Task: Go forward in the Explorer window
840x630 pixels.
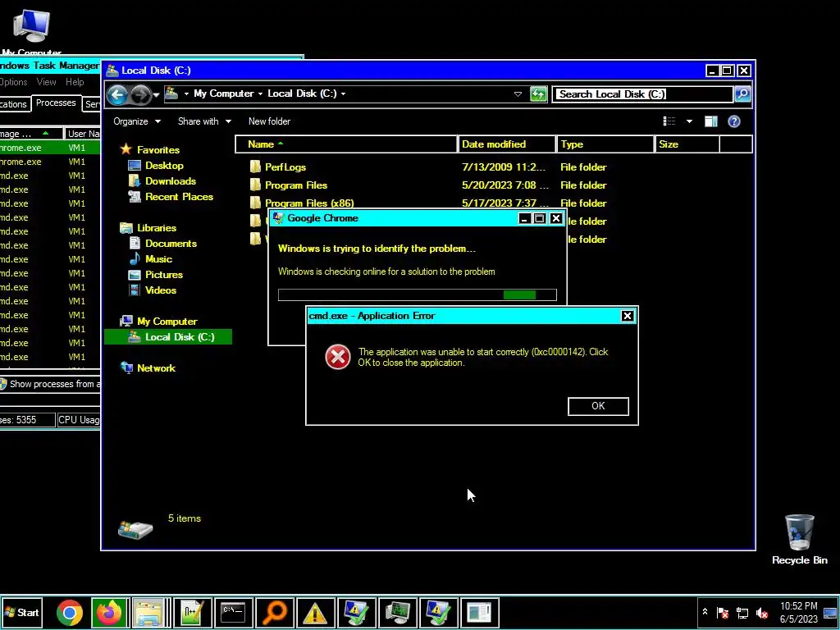Action: click(x=140, y=95)
